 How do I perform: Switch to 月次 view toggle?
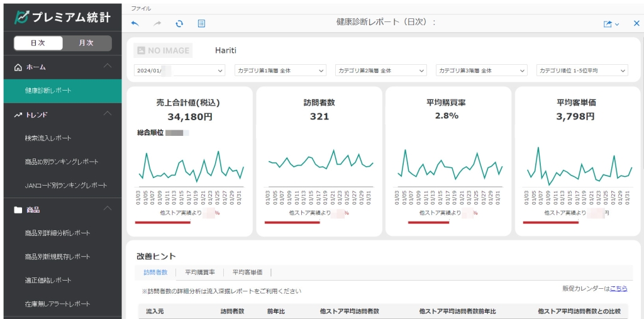tap(87, 43)
